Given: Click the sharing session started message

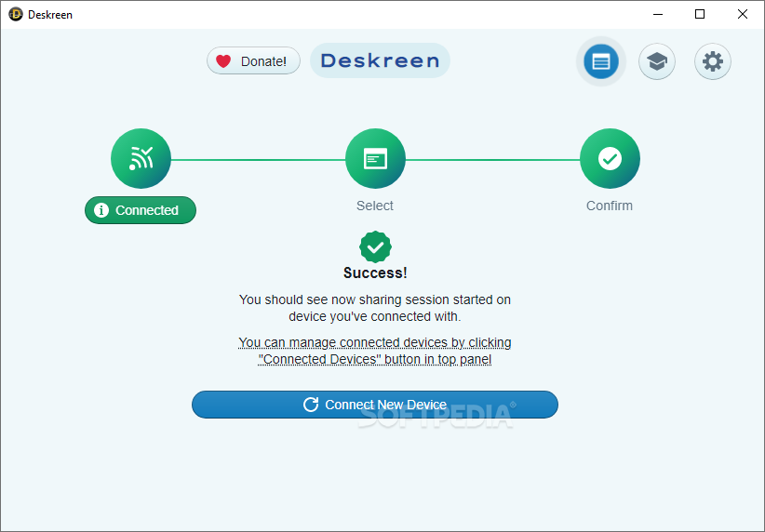Looking at the screenshot, I should click(375, 308).
